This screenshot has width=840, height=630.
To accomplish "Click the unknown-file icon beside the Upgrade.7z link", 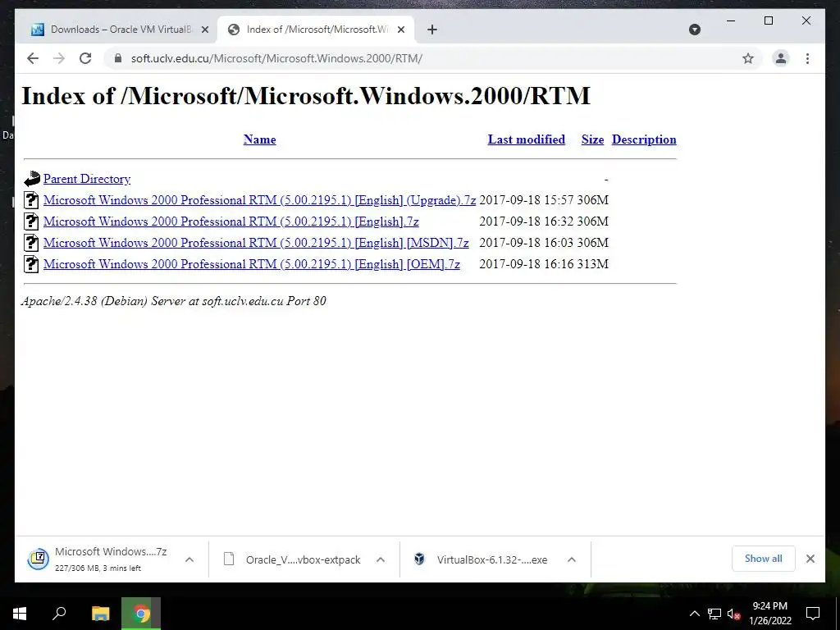I will [x=32, y=200].
